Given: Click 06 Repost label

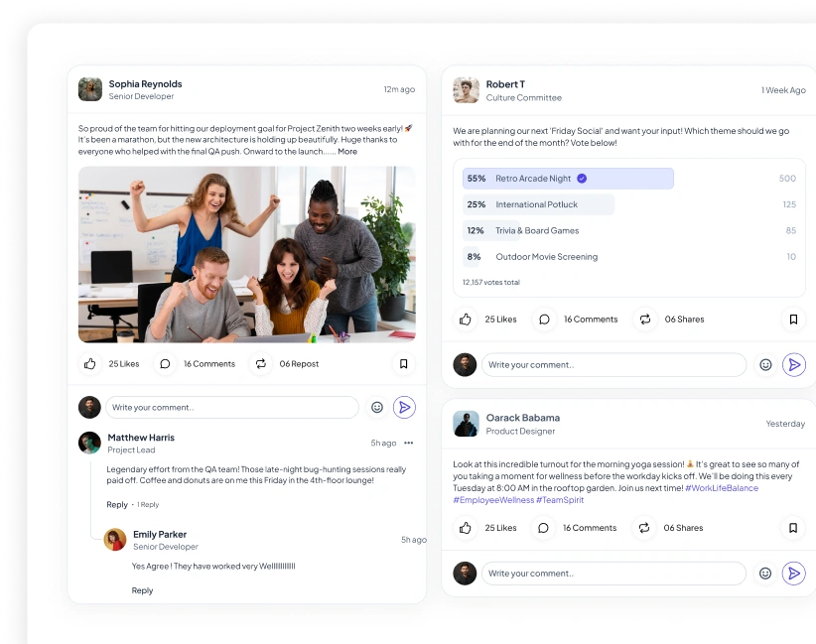Looking at the screenshot, I should click(x=299, y=363).
